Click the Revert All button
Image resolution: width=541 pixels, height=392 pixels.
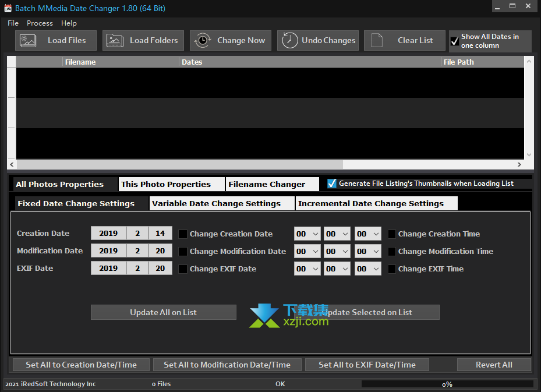tap(494, 365)
